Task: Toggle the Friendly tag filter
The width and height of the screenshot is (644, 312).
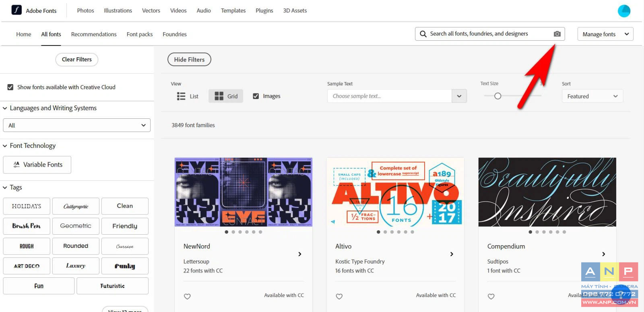Action: pyautogui.click(x=125, y=226)
